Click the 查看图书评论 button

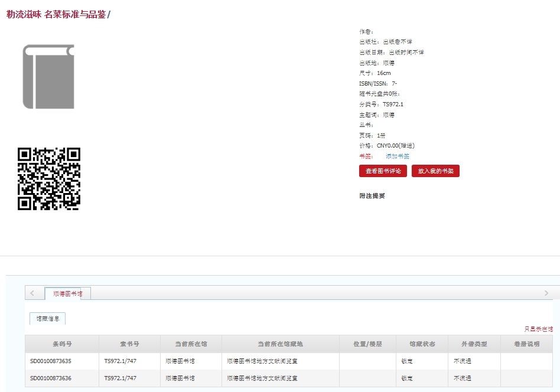383,171
